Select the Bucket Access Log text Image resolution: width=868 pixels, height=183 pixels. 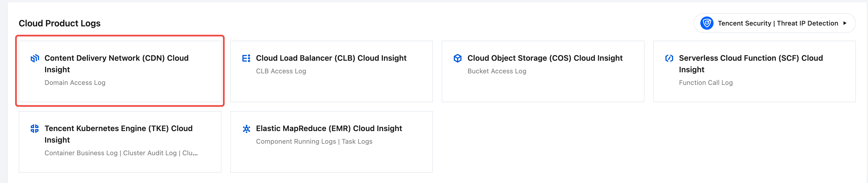pyautogui.click(x=496, y=71)
